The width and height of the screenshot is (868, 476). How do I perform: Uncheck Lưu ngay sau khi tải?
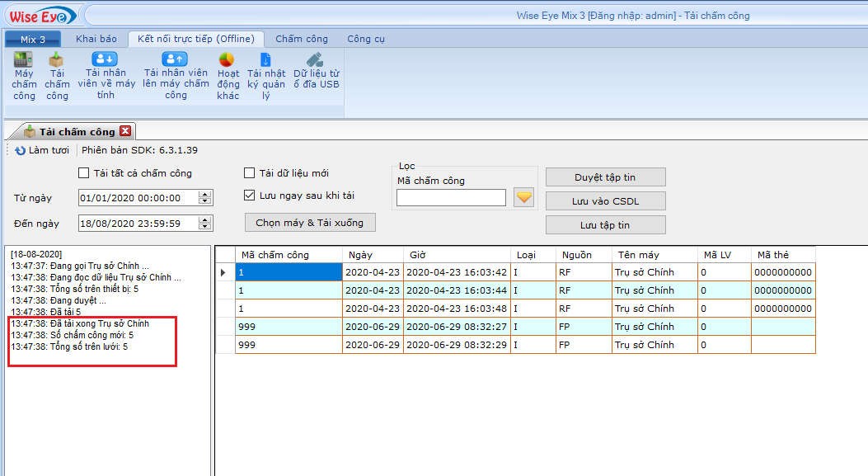(x=250, y=196)
